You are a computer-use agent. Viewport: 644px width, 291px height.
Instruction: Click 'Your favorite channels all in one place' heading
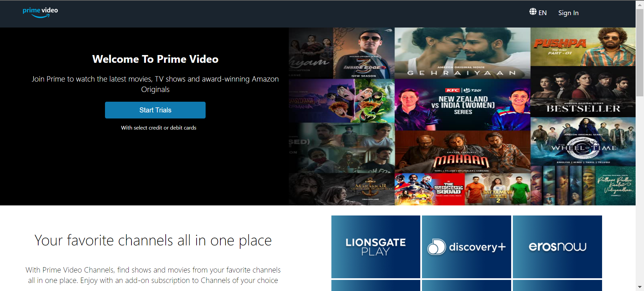coord(153,240)
